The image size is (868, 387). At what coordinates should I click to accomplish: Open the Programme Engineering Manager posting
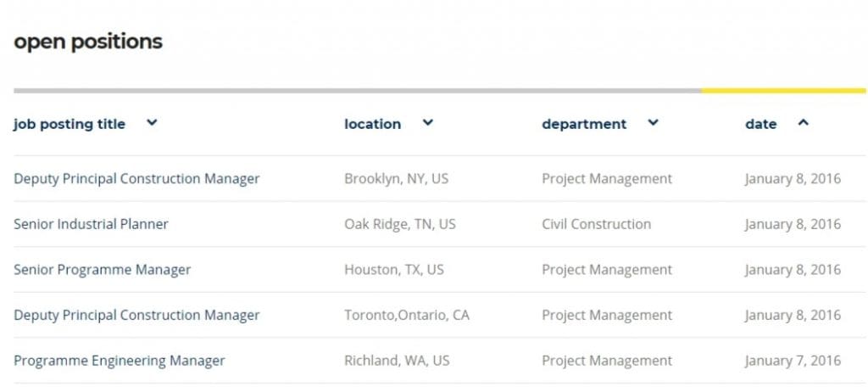coord(120,361)
